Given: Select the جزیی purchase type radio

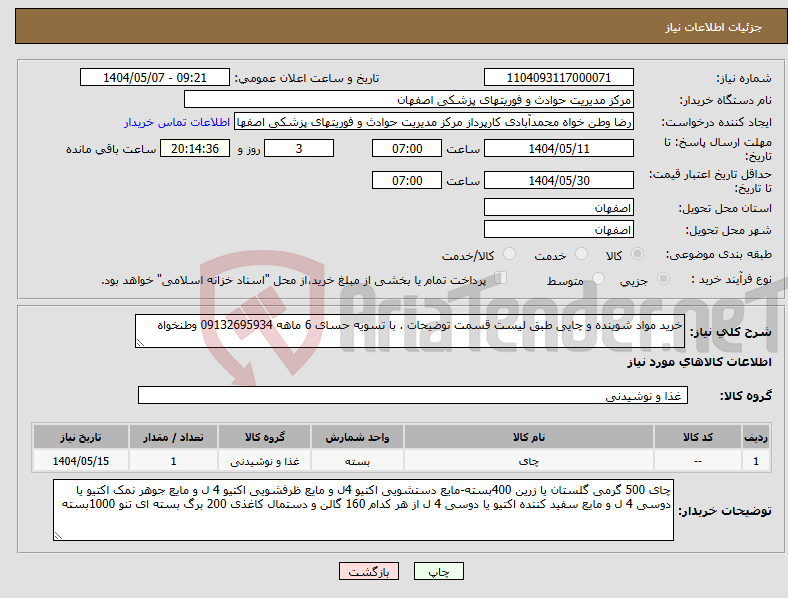Looking at the screenshot, I should tap(663, 279).
